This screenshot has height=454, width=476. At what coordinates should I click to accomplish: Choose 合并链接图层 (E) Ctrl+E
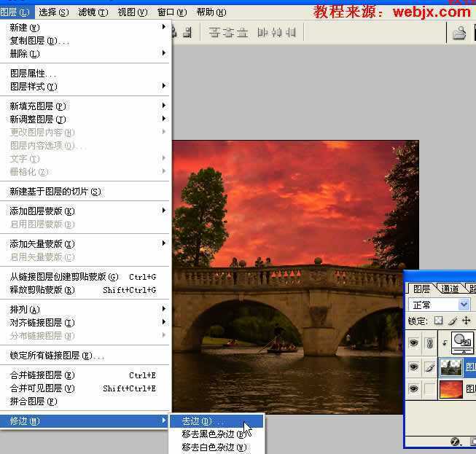(85, 375)
